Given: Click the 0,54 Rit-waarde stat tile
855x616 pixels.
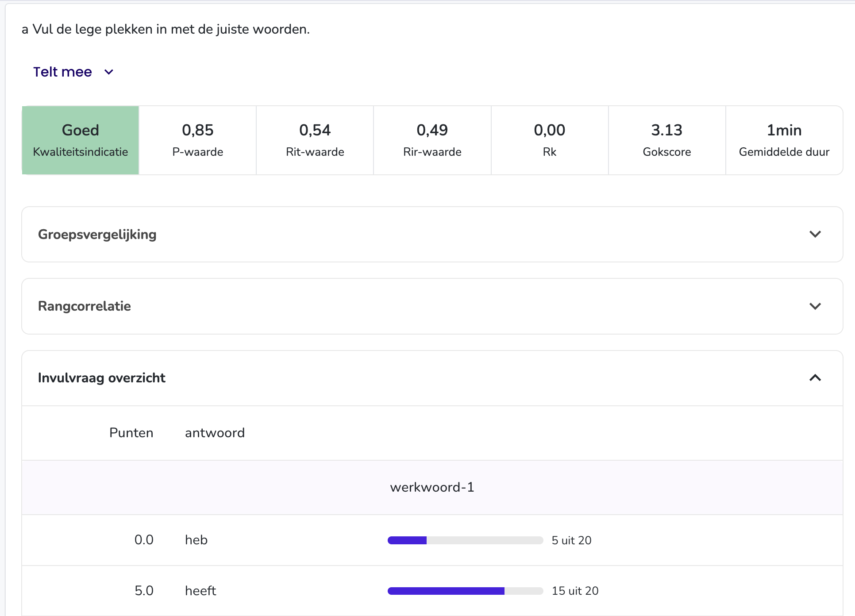Looking at the screenshot, I should pos(315,140).
